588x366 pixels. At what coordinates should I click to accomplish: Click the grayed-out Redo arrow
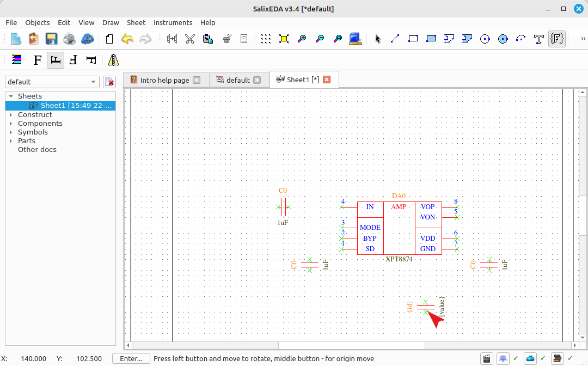(145, 39)
